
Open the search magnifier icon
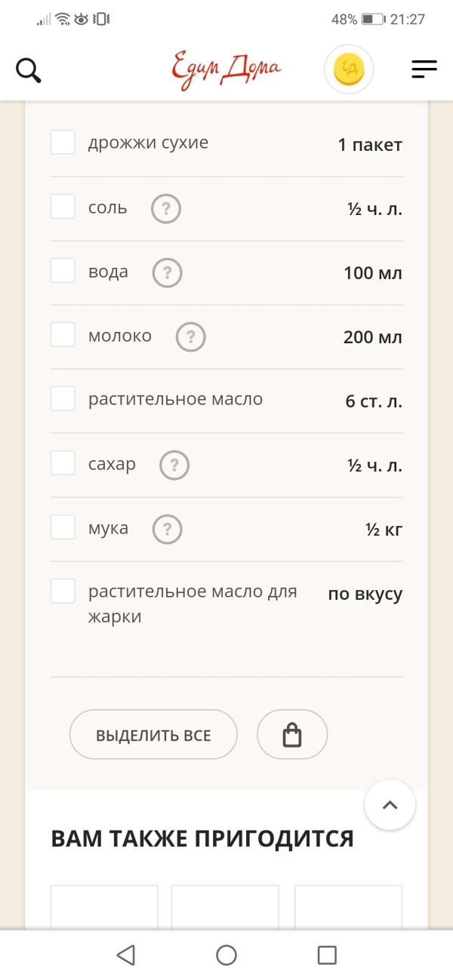[x=28, y=70]
